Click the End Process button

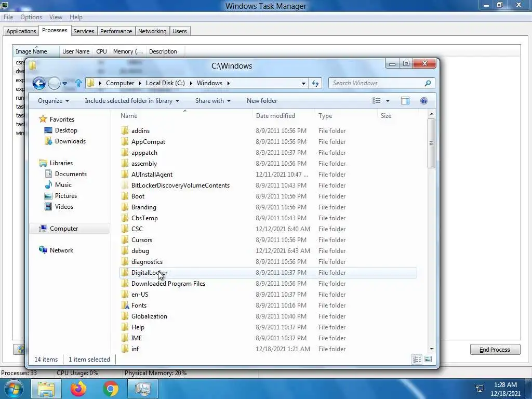495,350
